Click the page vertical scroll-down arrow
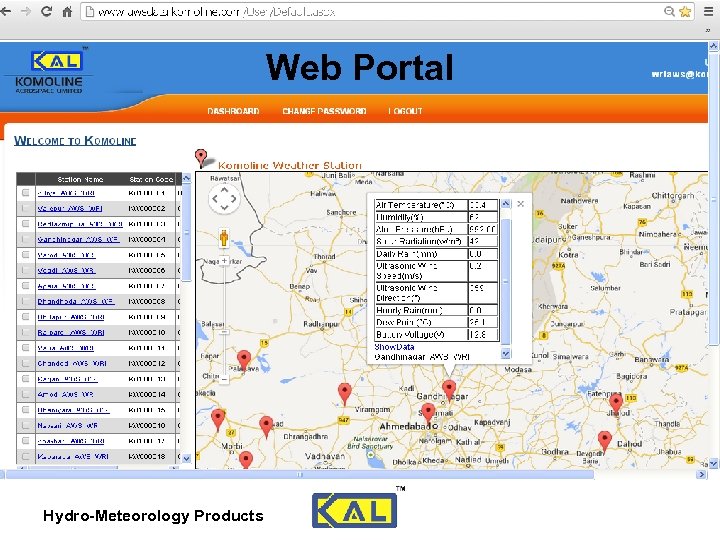The image size is (720, 540). tap(713, 464)
